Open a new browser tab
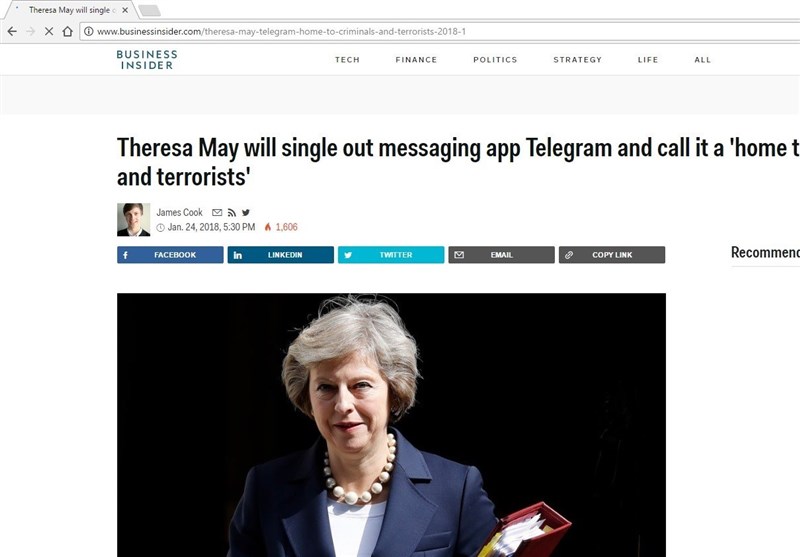Viewport: 800px width, 557px height. 149,10
